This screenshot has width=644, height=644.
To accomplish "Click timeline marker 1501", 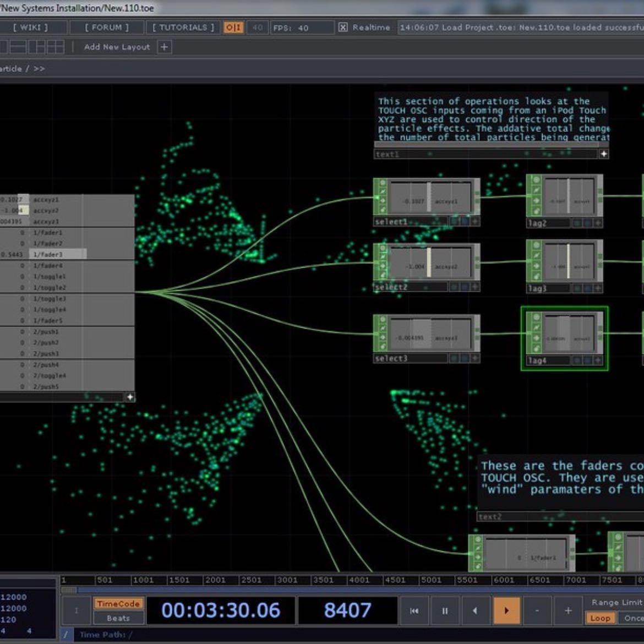I will (179, 580).
